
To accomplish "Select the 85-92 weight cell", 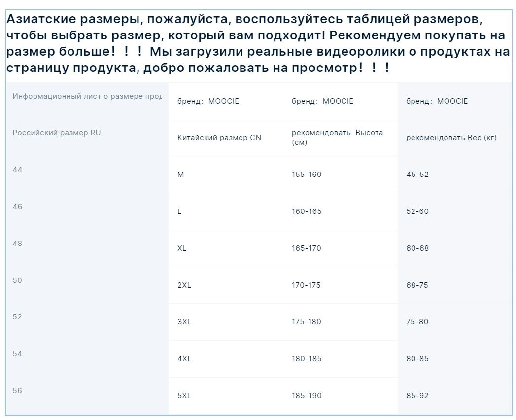I will (x=417, y=396).
